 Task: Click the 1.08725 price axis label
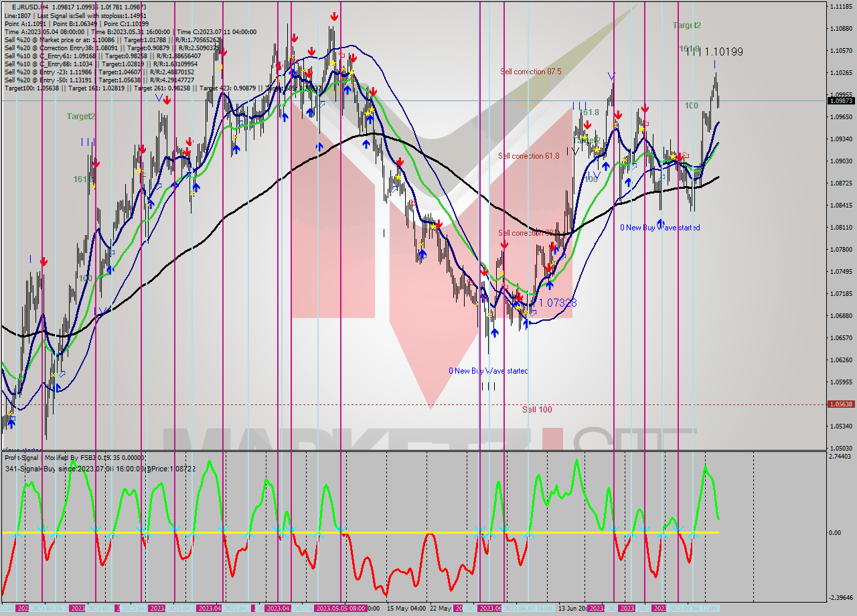click(x=841, y=183)
